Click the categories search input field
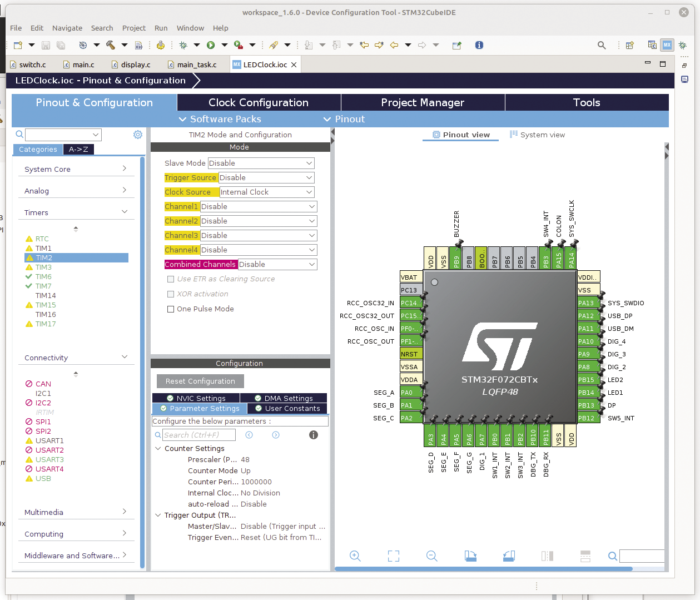The height and width of the screenshot is (600, 700). [63, 135]
